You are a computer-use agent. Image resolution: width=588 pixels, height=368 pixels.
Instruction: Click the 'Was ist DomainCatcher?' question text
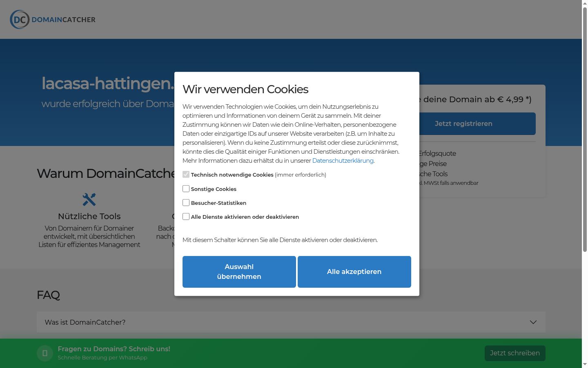(x=85, y=322)
